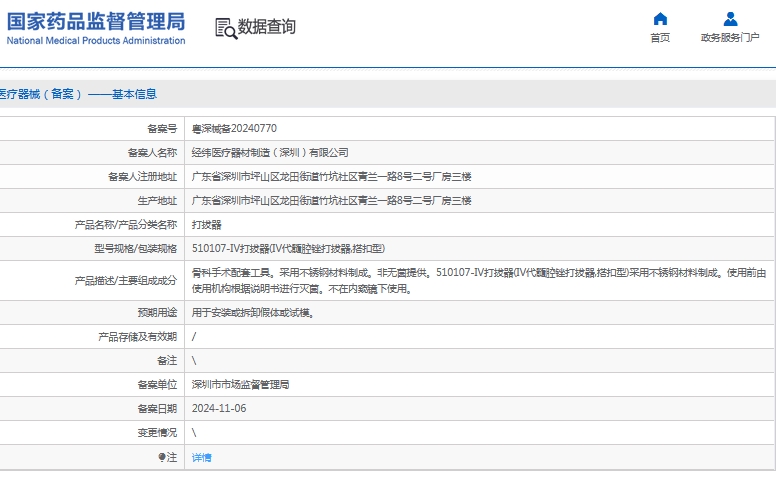Click the 备案人名称 field label
The height and width of the screenshot is (480, 776).
152,153
